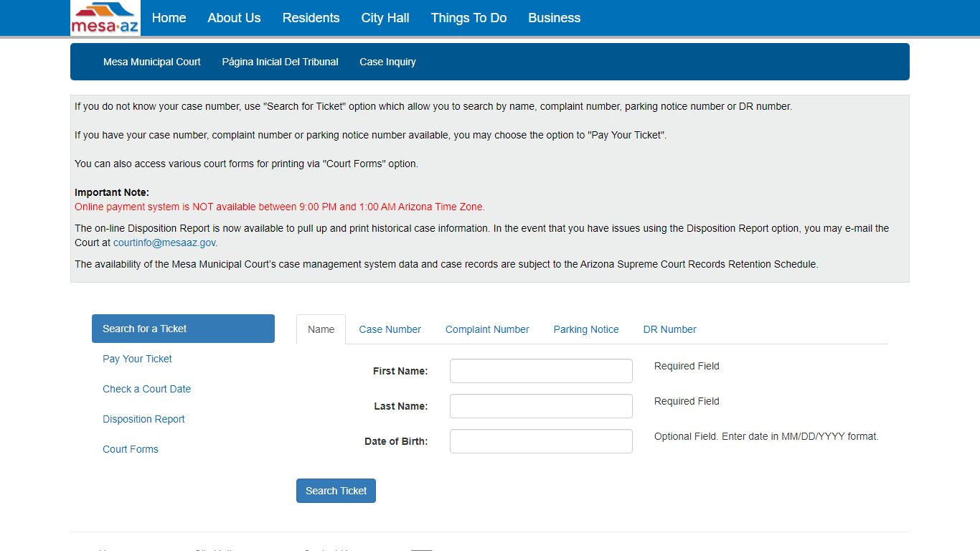
Task: Click the Date of Birth label
Action: tap(396, 441)
